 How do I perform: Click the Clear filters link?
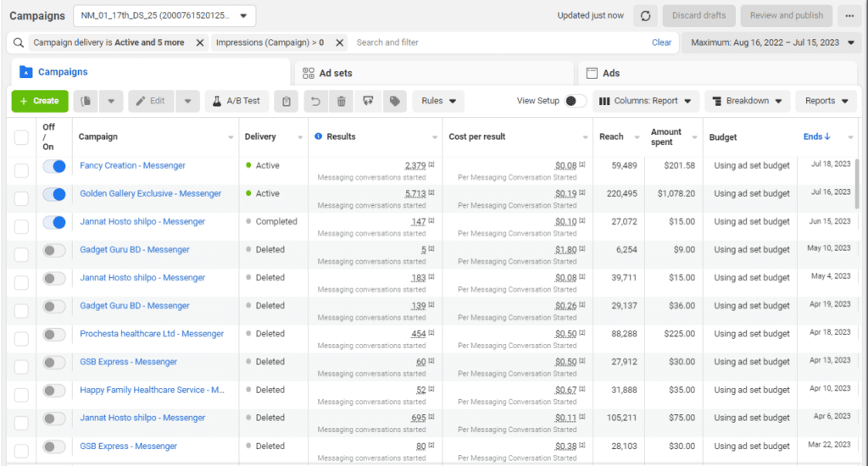click(661, 42)
